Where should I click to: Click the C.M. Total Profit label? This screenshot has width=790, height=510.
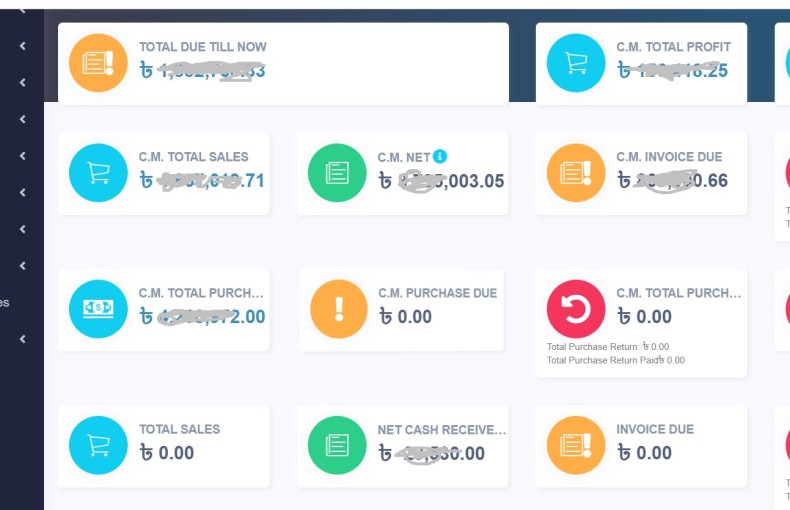(x=673, y=47)
